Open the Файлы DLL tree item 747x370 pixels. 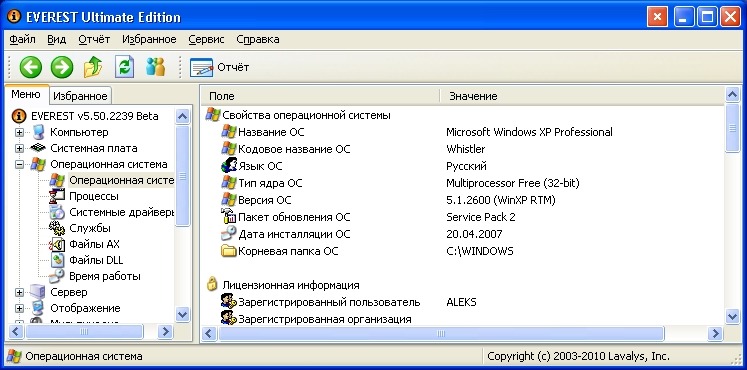(x=96, y=260)
